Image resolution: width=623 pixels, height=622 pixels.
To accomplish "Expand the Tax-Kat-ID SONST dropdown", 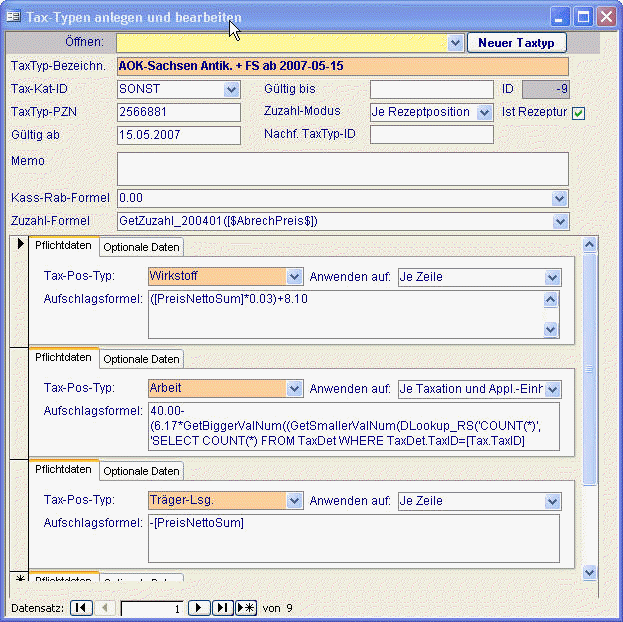I will 231,89.
